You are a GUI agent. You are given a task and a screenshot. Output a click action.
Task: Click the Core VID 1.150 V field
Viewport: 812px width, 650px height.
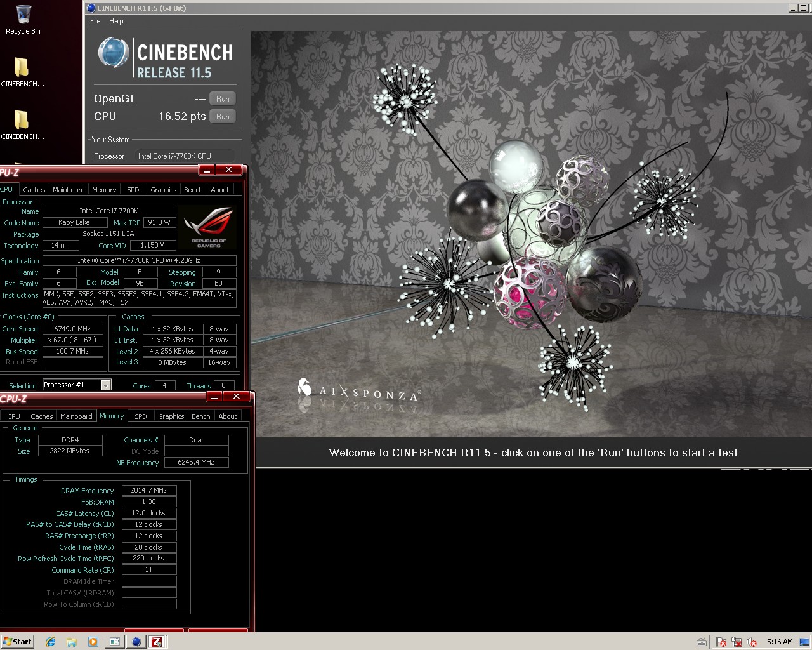coord(152,246)
